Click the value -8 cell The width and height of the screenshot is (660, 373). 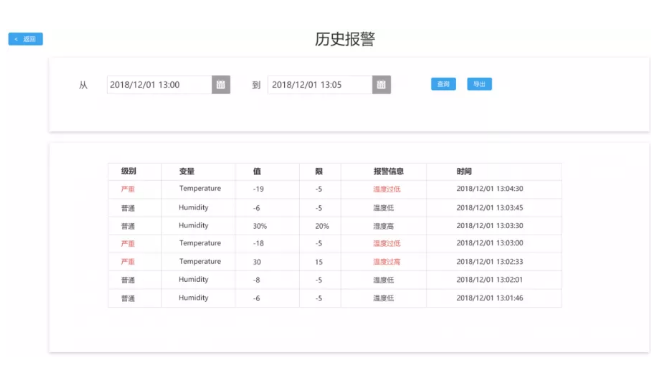coord(256,280)
